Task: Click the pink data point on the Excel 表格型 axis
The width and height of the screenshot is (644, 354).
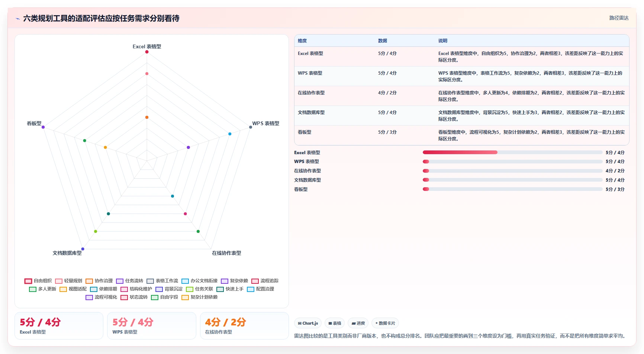Action: [x=147, y=74]
